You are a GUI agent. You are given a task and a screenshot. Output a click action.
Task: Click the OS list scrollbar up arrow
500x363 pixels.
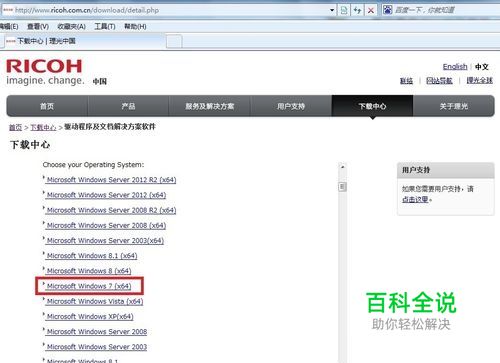pos(342,167)
